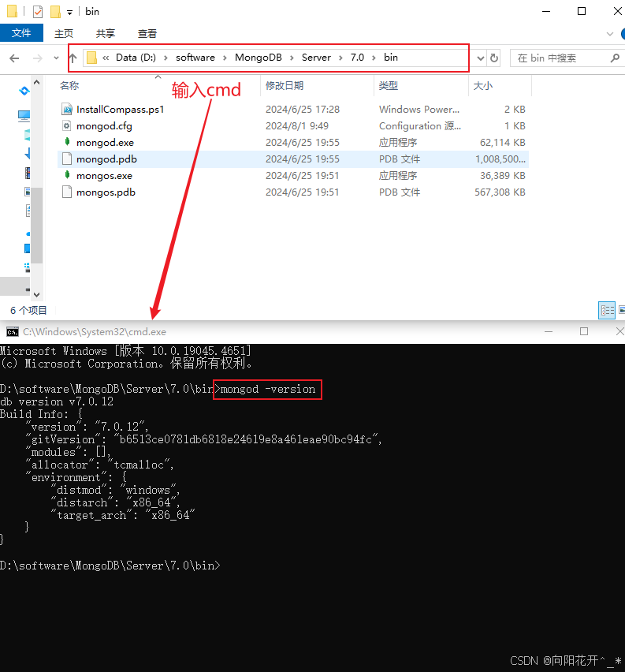This screenshot has height=672, width=625.
Task: Expand the address bar history dropdown
Action: (481, 58)
